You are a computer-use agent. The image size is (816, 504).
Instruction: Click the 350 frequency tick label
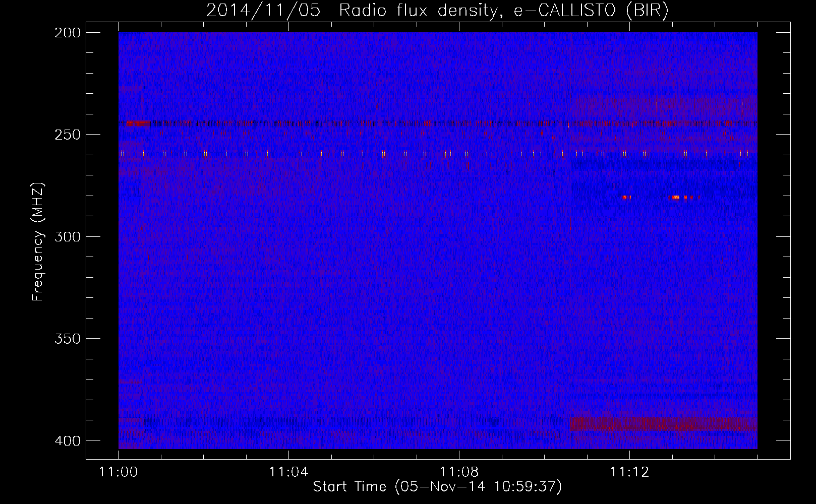(67, 339)
